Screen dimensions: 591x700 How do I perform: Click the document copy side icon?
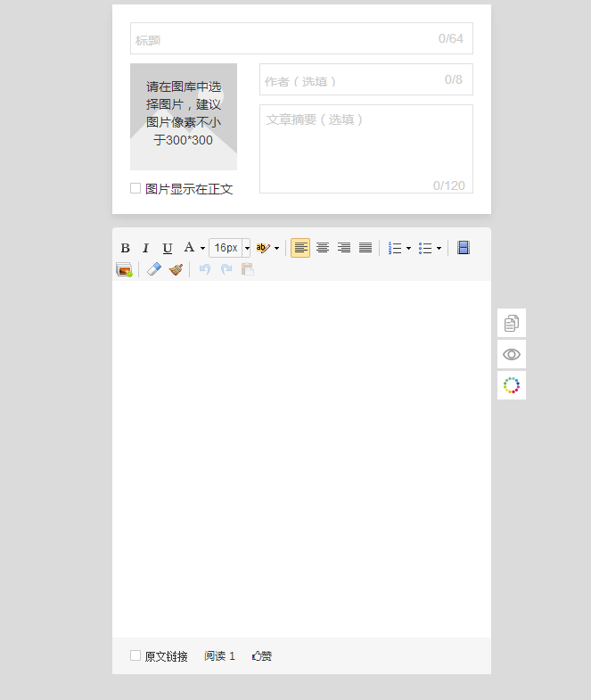[x=512, y=323]
